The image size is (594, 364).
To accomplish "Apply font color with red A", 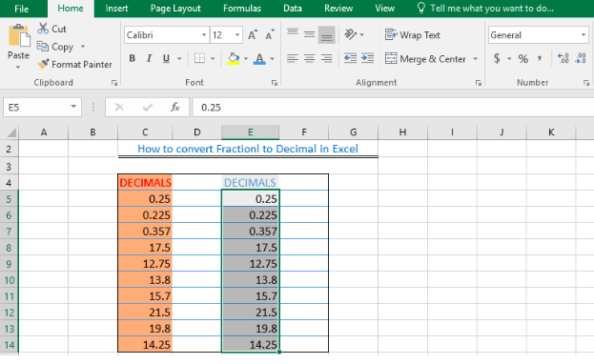I will (x=259, y=58).
